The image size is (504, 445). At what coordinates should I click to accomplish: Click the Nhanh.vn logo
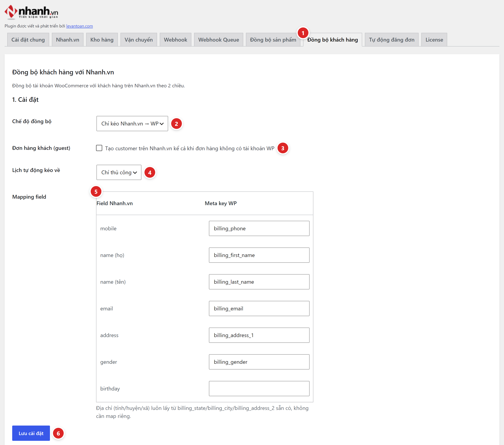click(31, 12)
